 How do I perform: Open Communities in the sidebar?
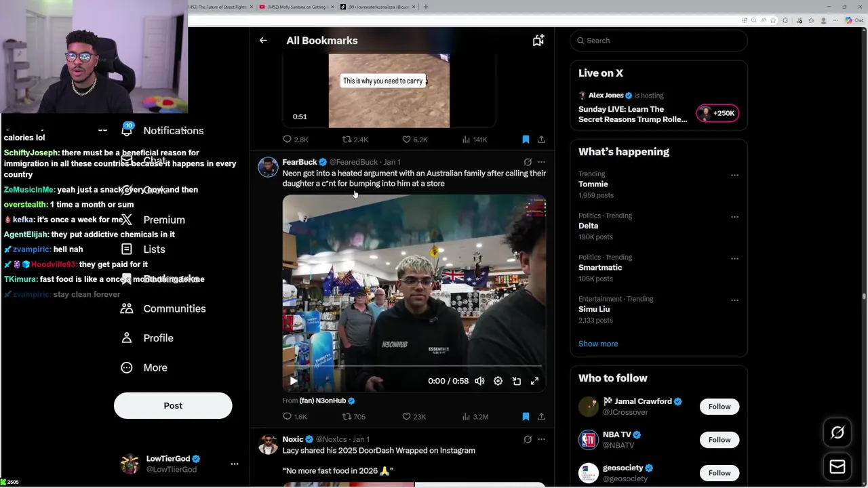point(163,308)
